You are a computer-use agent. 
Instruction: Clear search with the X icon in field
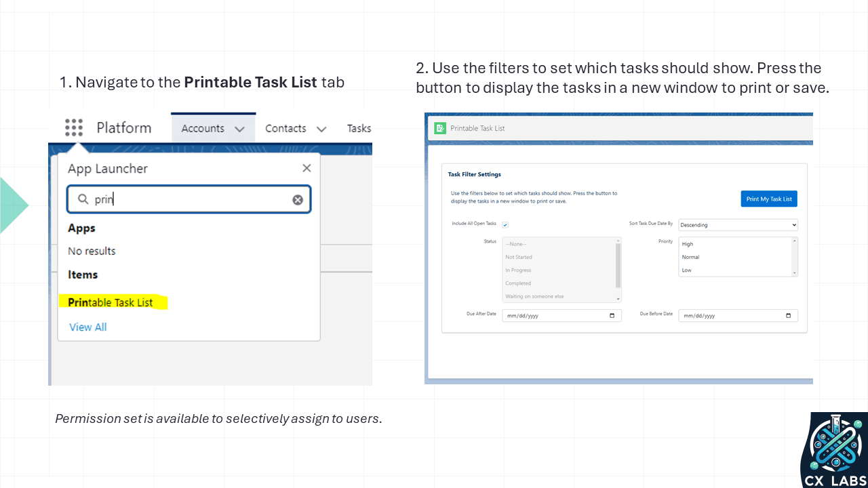(x=298, y=199)
